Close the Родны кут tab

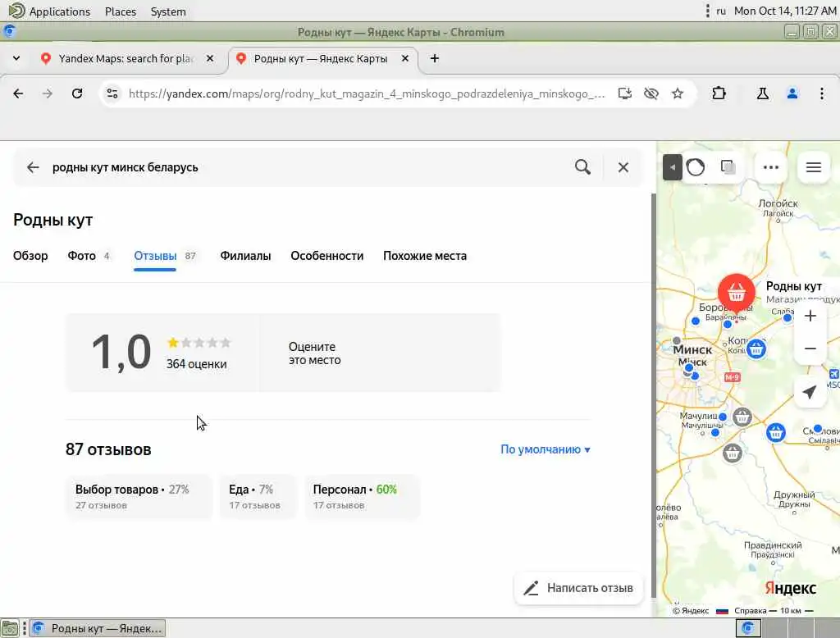(405, 58)
